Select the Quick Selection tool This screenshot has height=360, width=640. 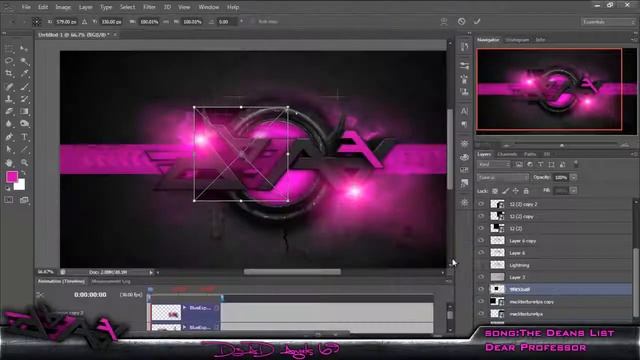coord(24,61)
